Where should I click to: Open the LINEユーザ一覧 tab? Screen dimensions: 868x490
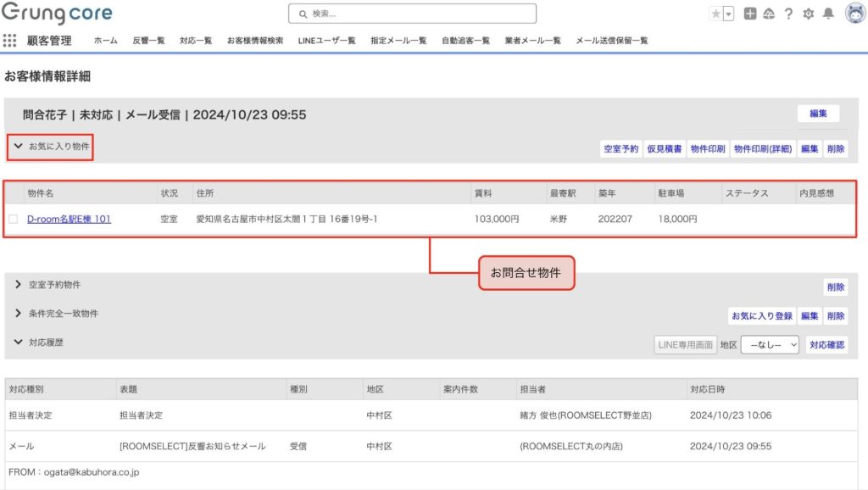point(326,41)
